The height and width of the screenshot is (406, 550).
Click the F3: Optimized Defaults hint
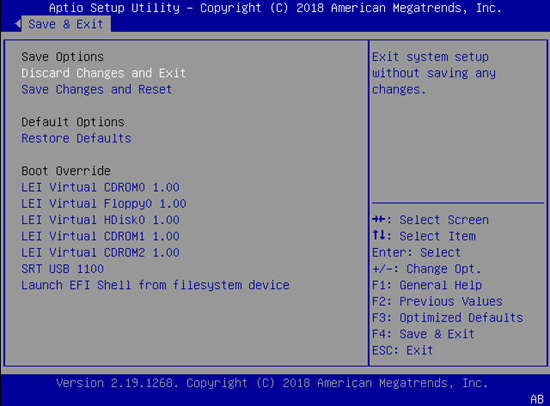448,318
